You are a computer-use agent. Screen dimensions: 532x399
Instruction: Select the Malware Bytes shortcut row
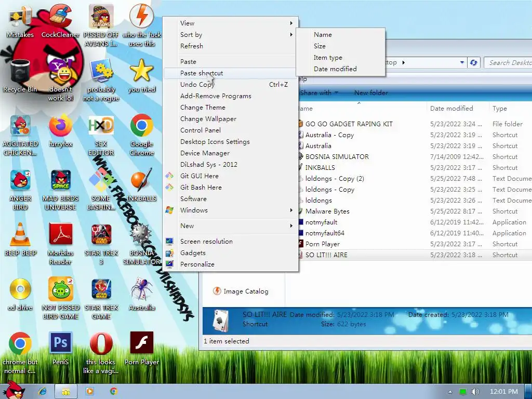[415, 211]
